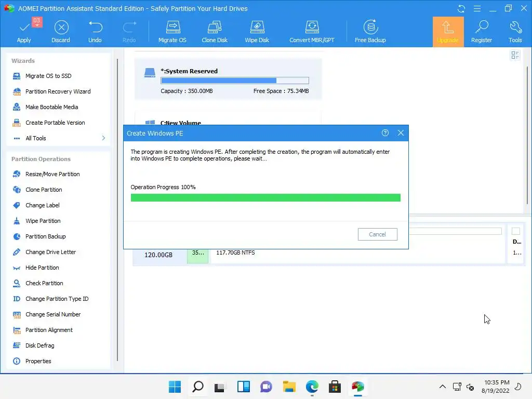Select Resize/Move Partition operation
The width and height of the screenshot is (532, 399).
pyautogui.click(x=52, y=174)
